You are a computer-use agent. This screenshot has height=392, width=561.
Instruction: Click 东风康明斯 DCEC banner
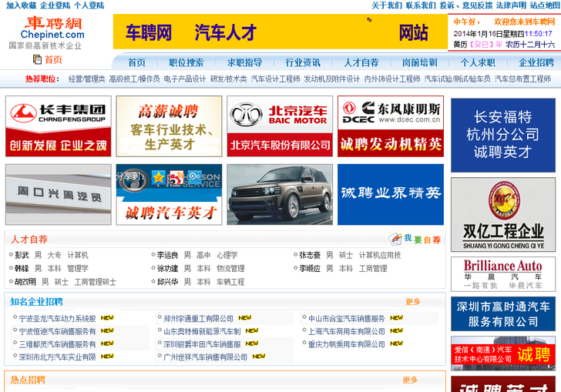(x=391, y=126)
